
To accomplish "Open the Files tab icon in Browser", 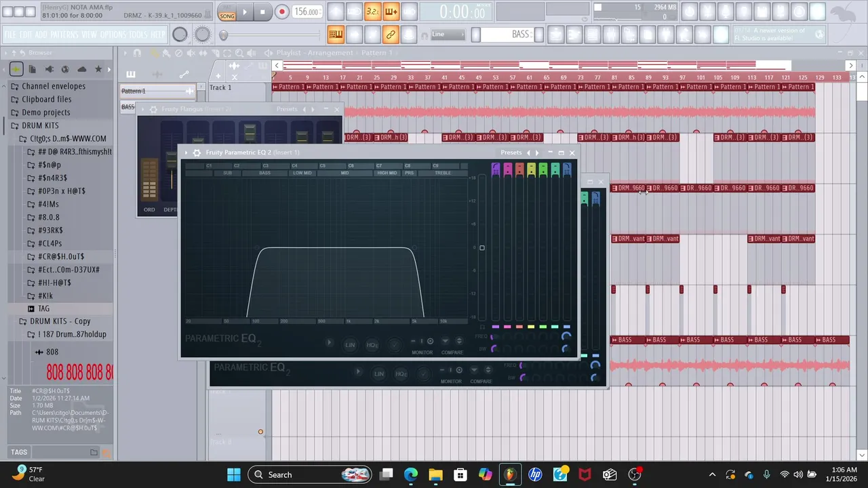I will coord(33,69).
